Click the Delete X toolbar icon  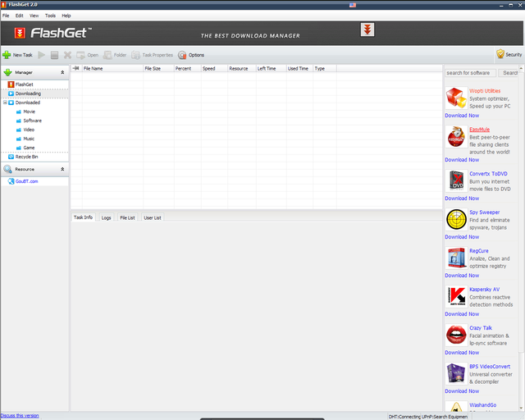pyautogui.click(x=67, y=55)
